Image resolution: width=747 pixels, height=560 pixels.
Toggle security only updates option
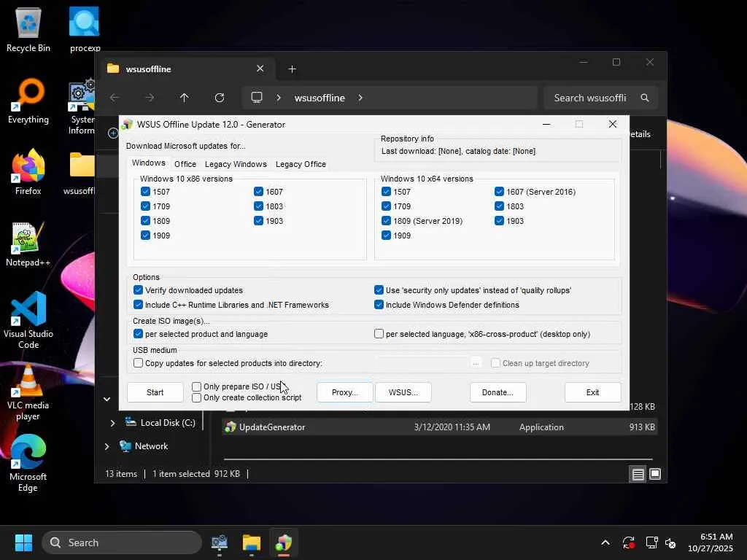tap(379, 290)
